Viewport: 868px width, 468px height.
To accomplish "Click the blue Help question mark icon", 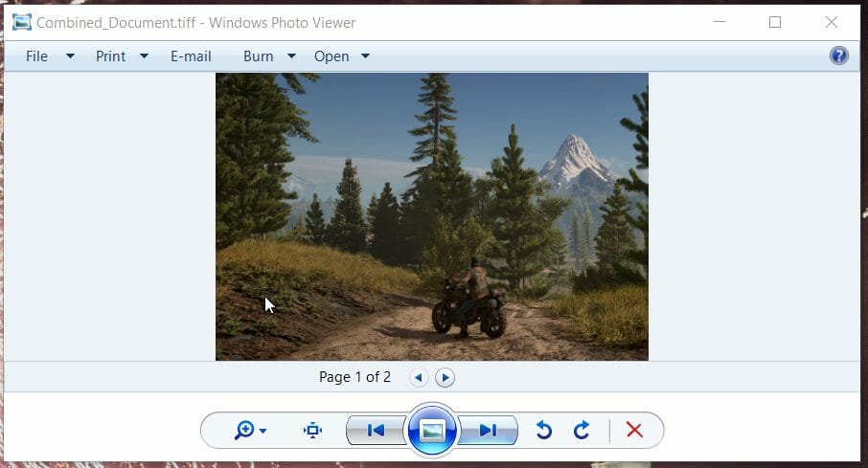I will click(838, 56).
